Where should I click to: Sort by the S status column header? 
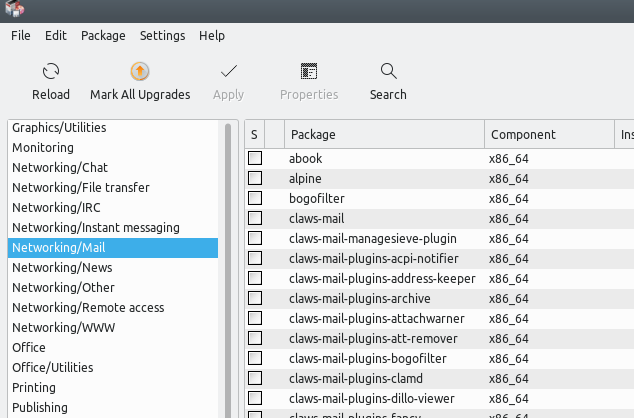254,134
